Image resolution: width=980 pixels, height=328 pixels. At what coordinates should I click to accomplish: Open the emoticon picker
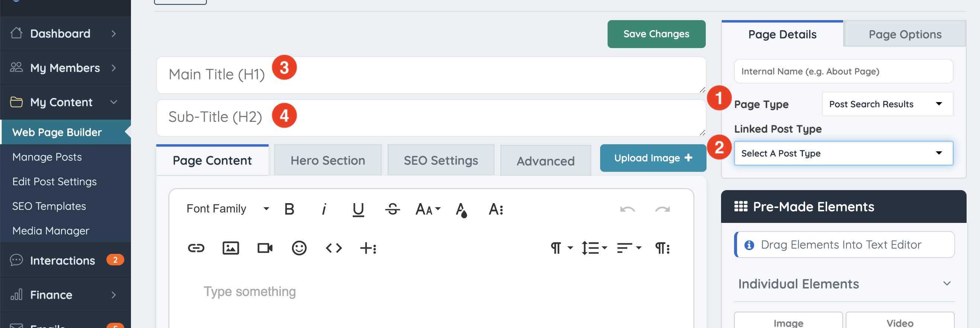click(299, 248)
